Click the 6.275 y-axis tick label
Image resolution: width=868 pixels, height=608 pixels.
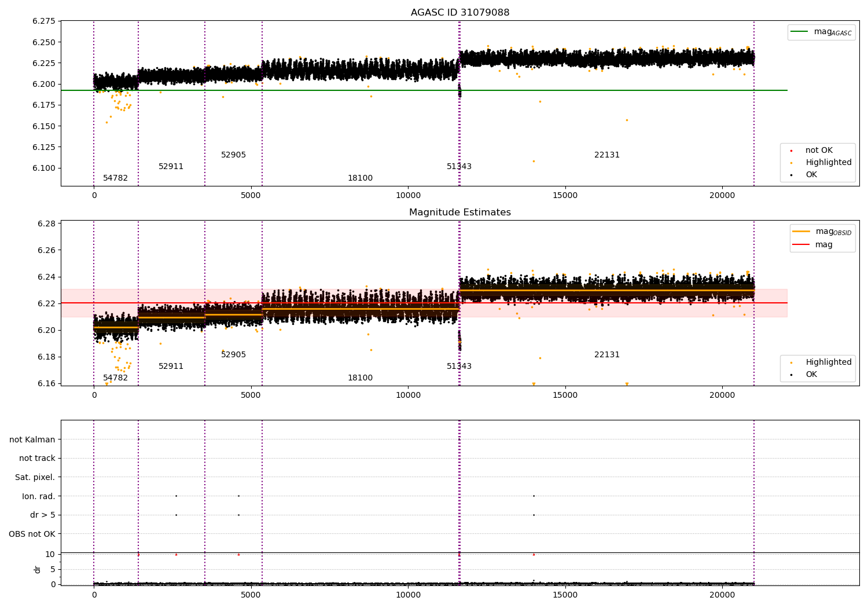coord(44,21)
